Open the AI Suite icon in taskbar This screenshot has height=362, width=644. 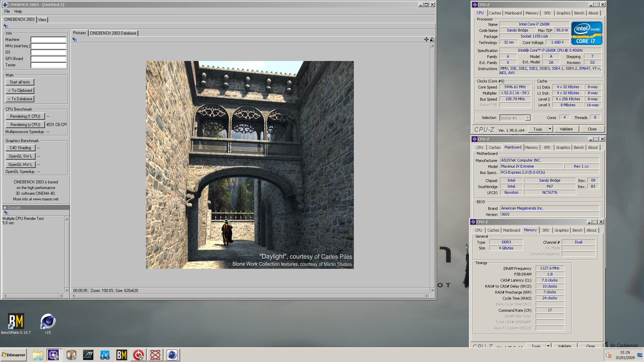(88, 355)
